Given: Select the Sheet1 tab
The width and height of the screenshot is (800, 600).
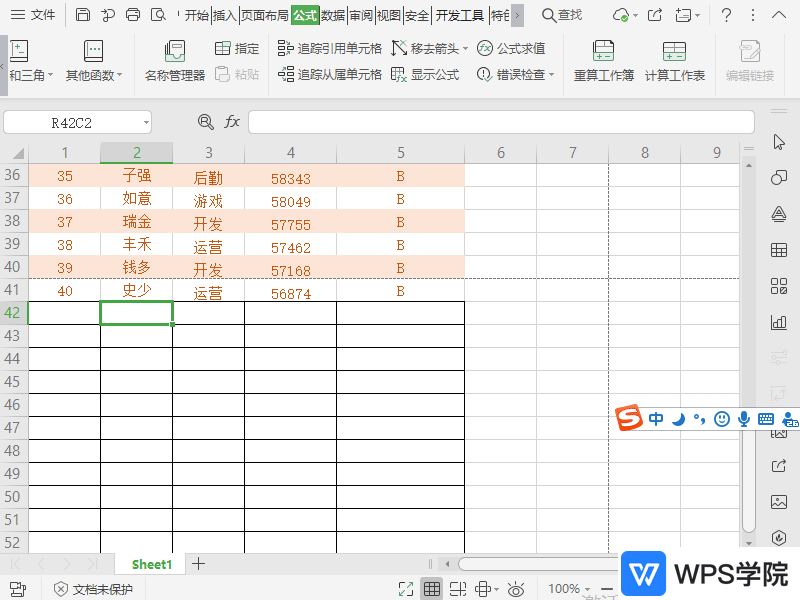Looking at the screenshot, I should [x=150, y=564].
